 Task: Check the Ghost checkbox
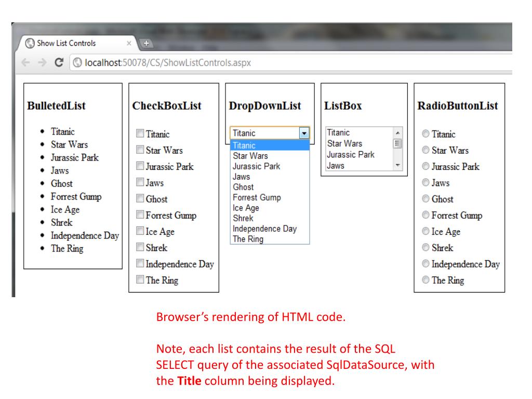140,198
